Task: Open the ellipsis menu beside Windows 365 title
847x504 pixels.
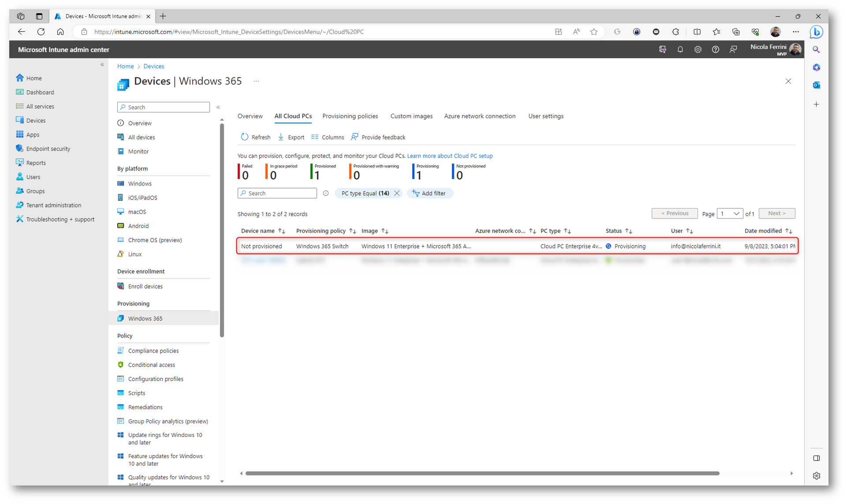Action: (256, 81)
